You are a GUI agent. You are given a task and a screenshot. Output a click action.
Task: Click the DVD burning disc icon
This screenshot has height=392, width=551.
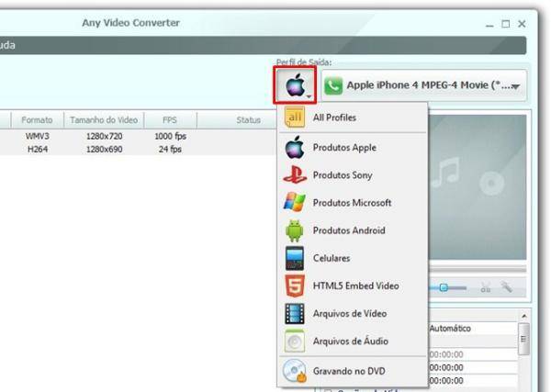click(x=295, y=371)
